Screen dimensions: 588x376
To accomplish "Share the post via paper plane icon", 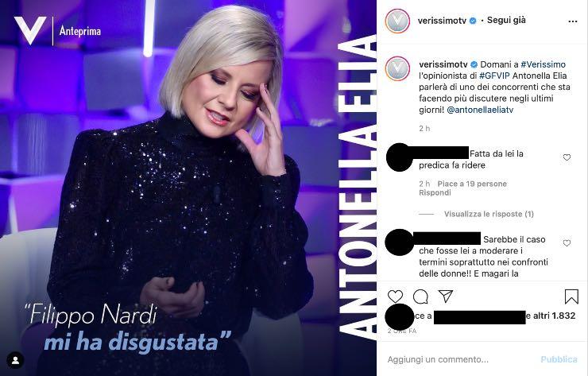I will click(446, 297).
